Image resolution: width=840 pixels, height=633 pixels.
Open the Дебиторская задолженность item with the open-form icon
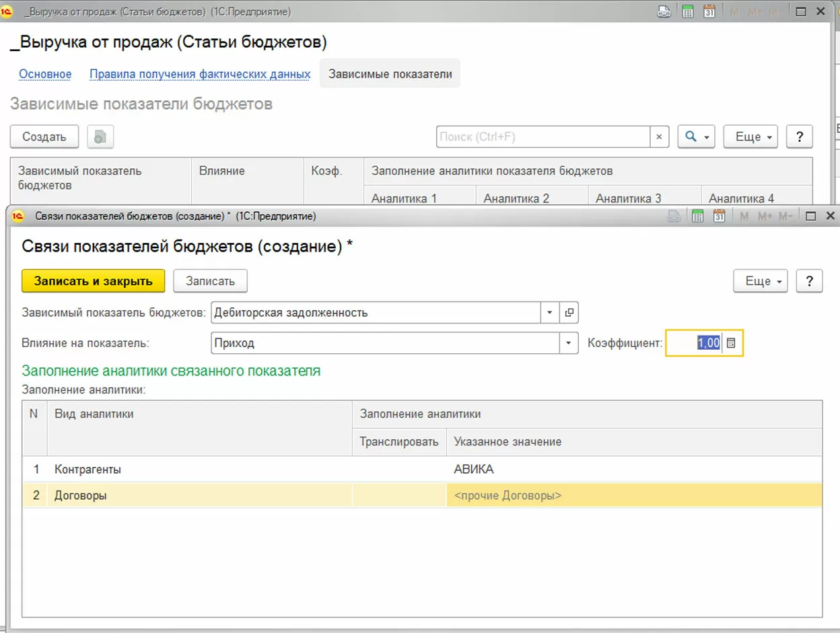click(569, 312)
